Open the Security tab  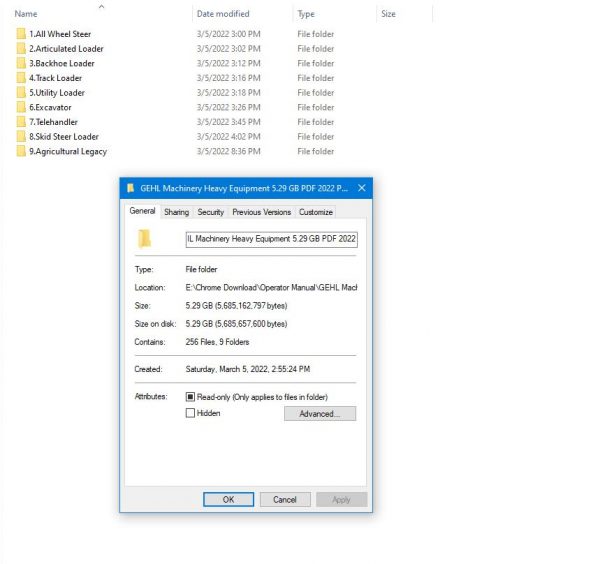click(x=210, y=212)
